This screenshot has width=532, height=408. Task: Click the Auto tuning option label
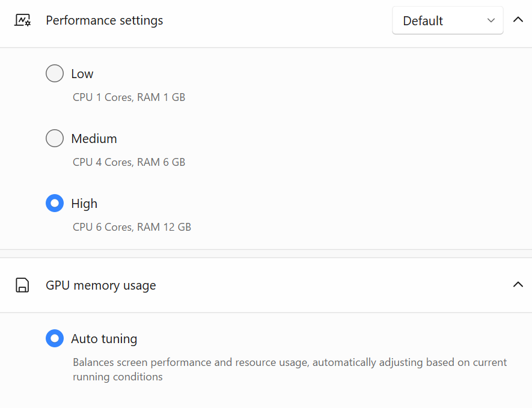[104, 339]
